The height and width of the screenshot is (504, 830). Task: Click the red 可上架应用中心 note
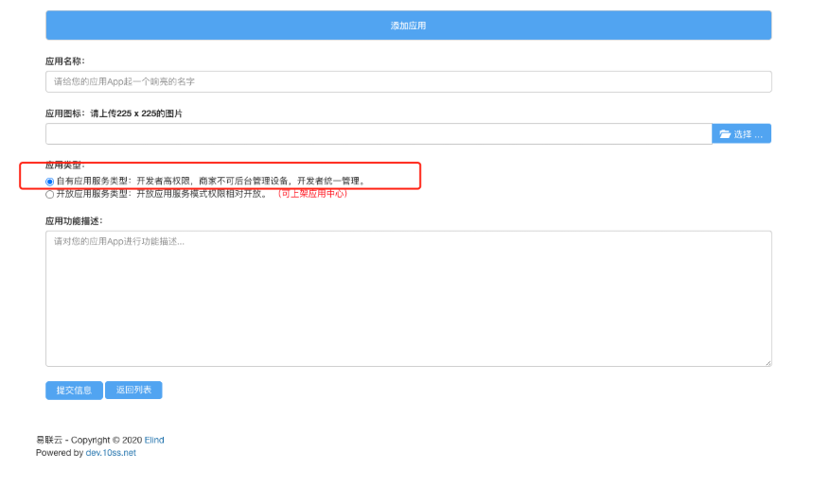pos(312,194)
